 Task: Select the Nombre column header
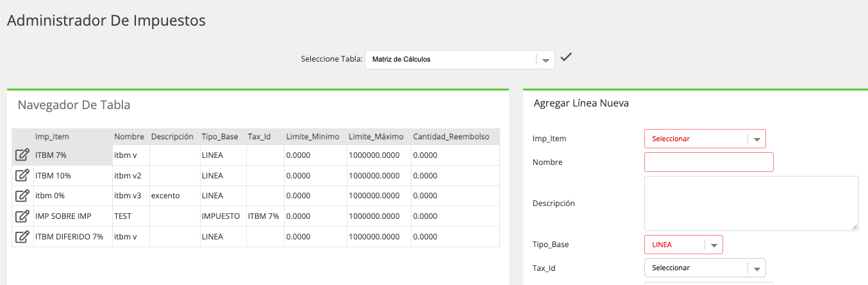(x=130, y=137)
